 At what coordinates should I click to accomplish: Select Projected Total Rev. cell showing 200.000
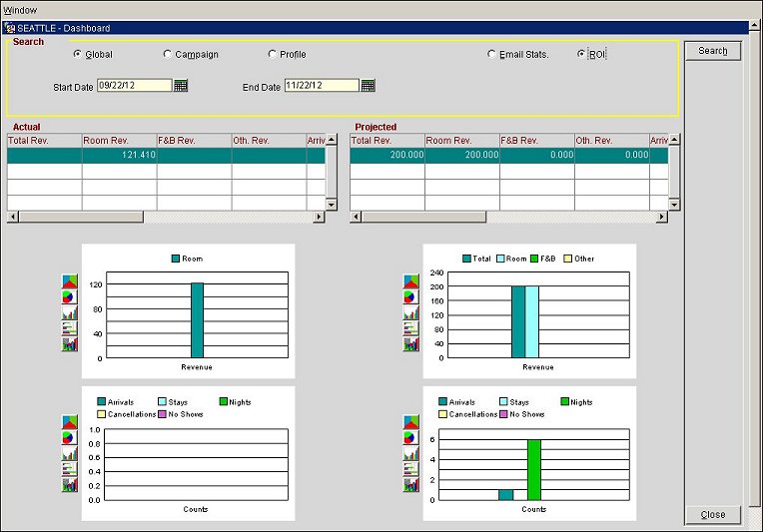(387, 155)
